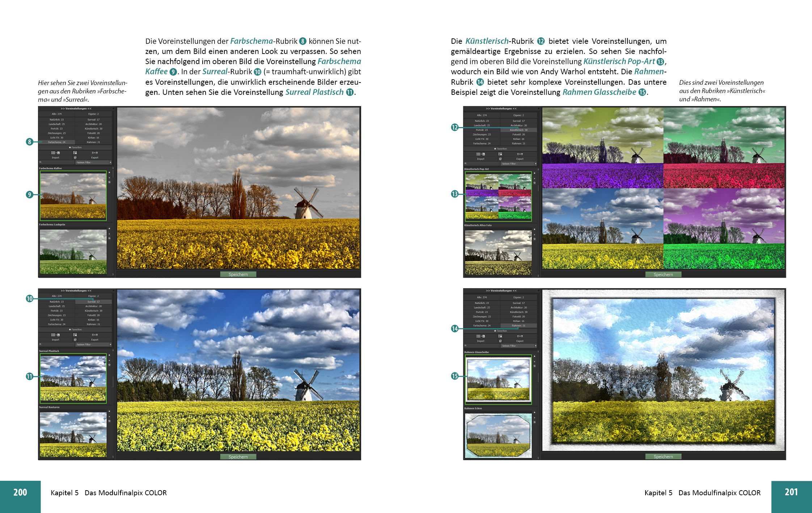The image size is (812, 513).
Task: Click center grid icon above Rahmen Glasscheibe preset
Action: tap(500, 336)
